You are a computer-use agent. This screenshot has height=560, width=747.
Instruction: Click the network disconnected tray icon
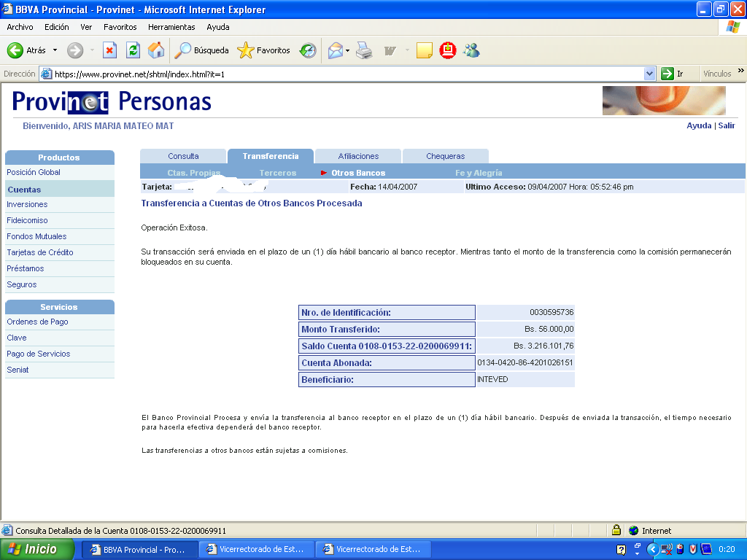pos(667,550)
